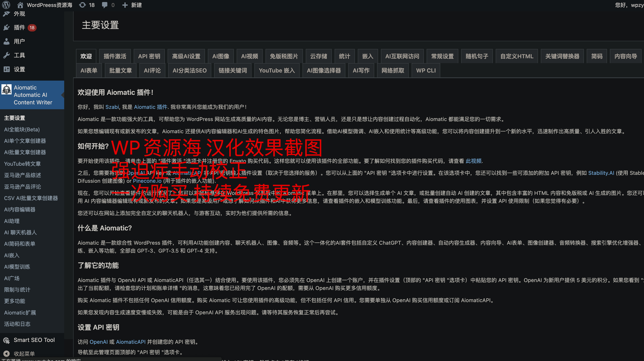Click the 收起菜单 collapse arrow icon
This screenshot has width=644, height=361.
click(7, 353)
